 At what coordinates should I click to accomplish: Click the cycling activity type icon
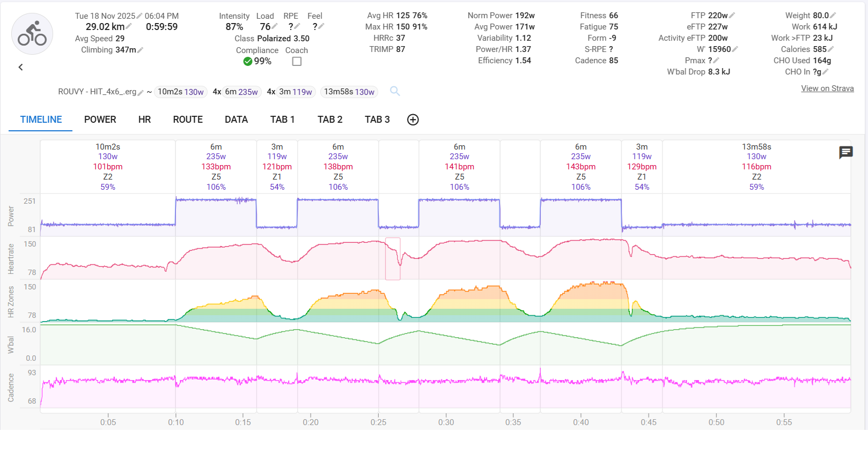(x=32, y=34)
